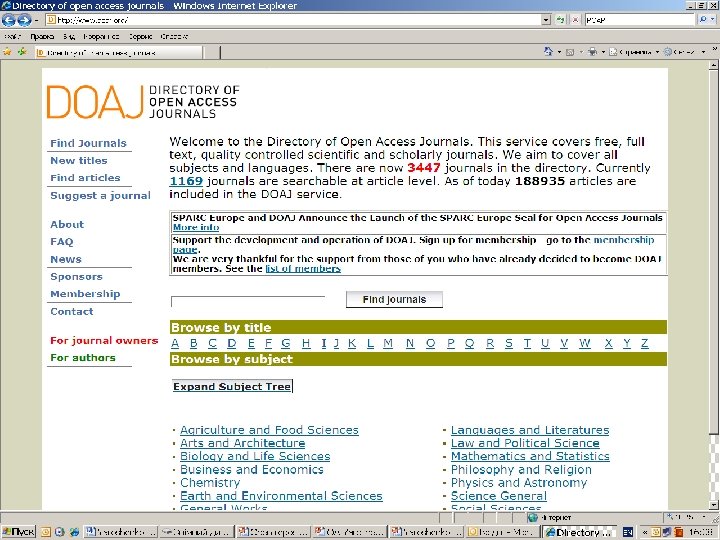Viewport: 720px width, 540px height.
Task: Click the vertical scrollbar up arrow
Action: [x=713, y=65]
